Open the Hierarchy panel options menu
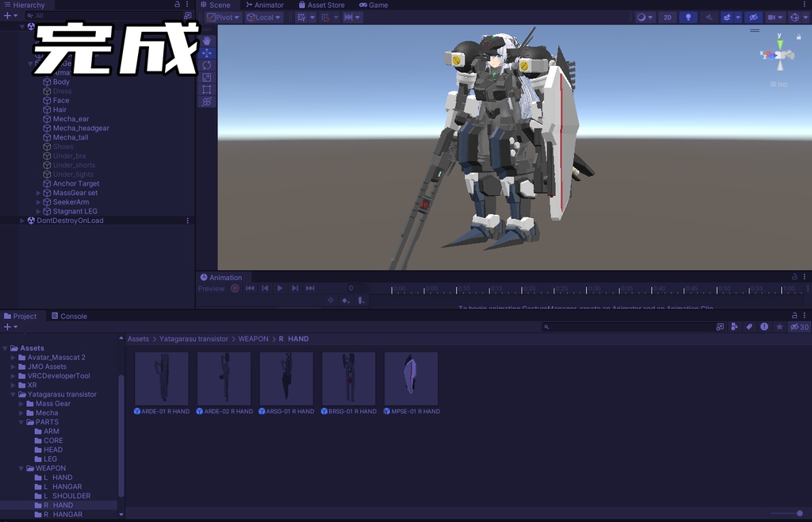The width and height of the screenshot is (812, 522). 187,4
